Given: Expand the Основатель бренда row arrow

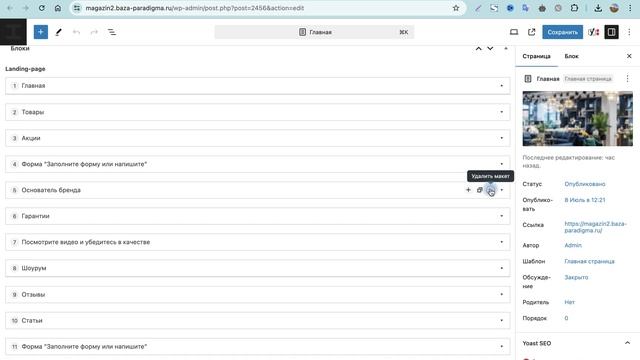Looking at the screenshot, I should pyautogui.click(x=502, y=190).
